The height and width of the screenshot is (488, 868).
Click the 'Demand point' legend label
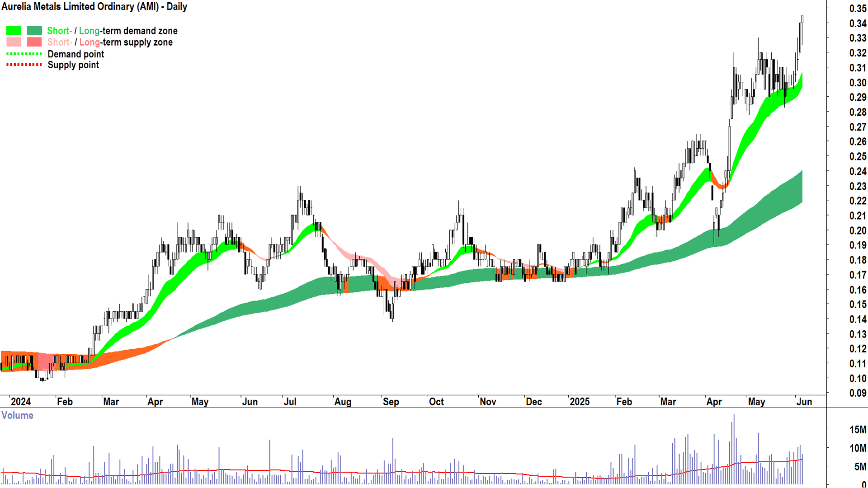click(76, 54)
